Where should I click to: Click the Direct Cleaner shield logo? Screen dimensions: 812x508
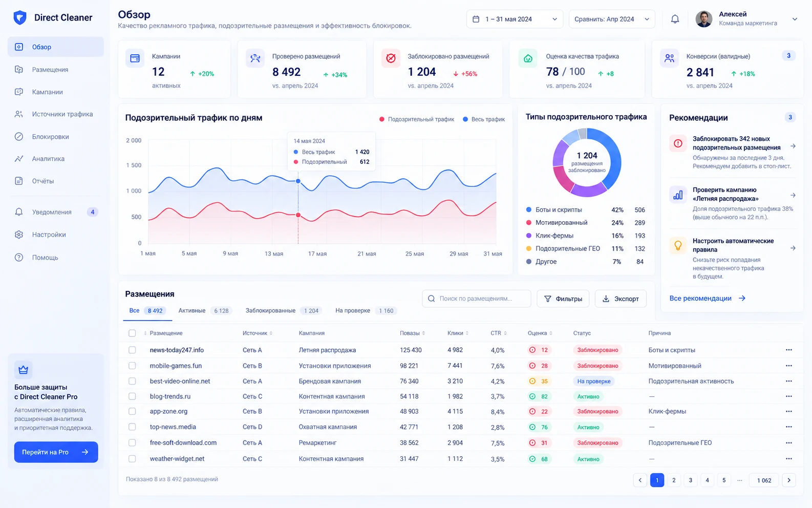click(19, 17)
